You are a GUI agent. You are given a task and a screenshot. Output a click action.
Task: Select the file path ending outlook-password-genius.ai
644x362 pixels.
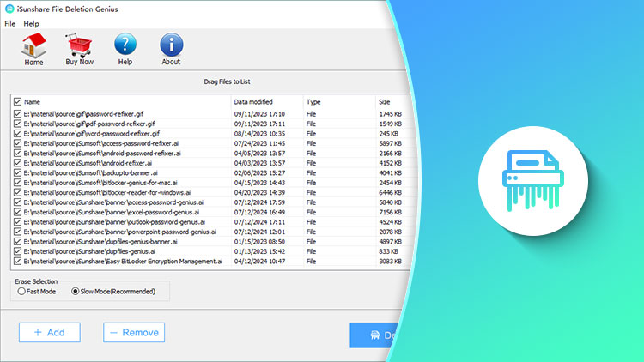(114, 222)
